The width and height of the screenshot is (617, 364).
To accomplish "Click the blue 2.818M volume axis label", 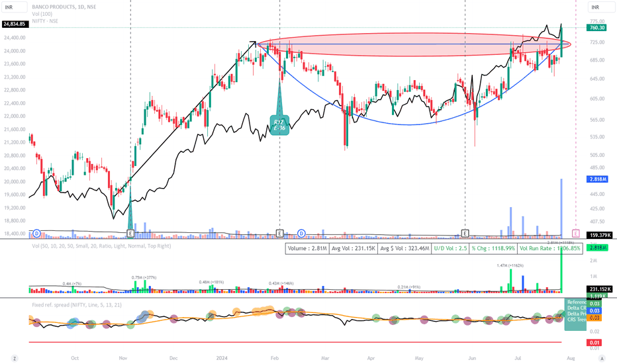I will (597, 179).
